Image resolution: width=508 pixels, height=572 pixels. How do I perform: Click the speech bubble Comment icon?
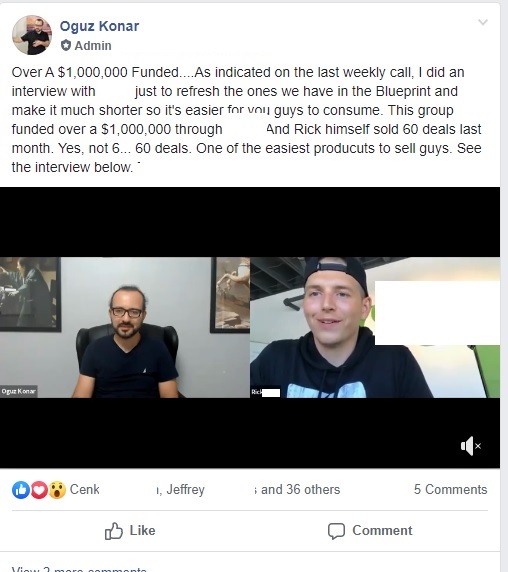pos(336,531)
